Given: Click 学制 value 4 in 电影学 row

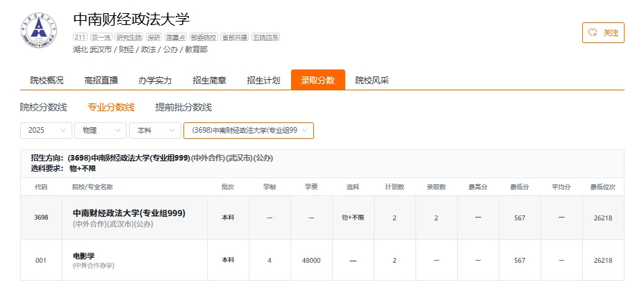Looking at the screenshot, I should pos(270,260).
